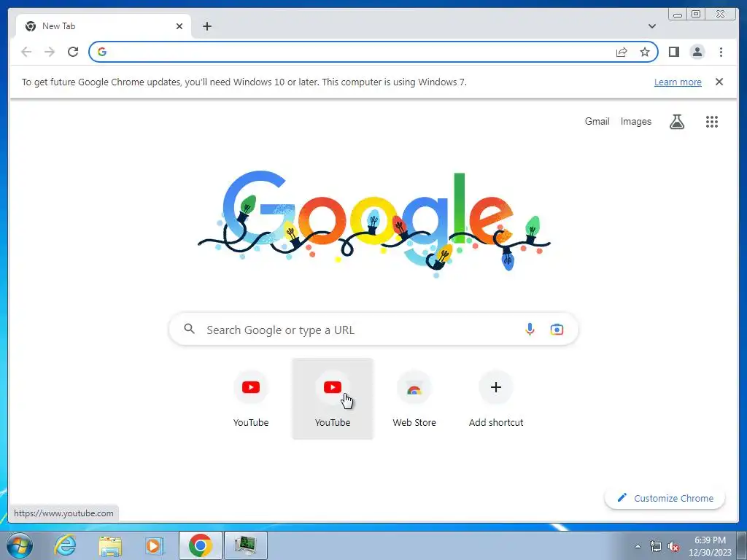Viewport: 747px width, 560px height.
Task: Start voice search with the microphone
Action: [x=530, y=329]
